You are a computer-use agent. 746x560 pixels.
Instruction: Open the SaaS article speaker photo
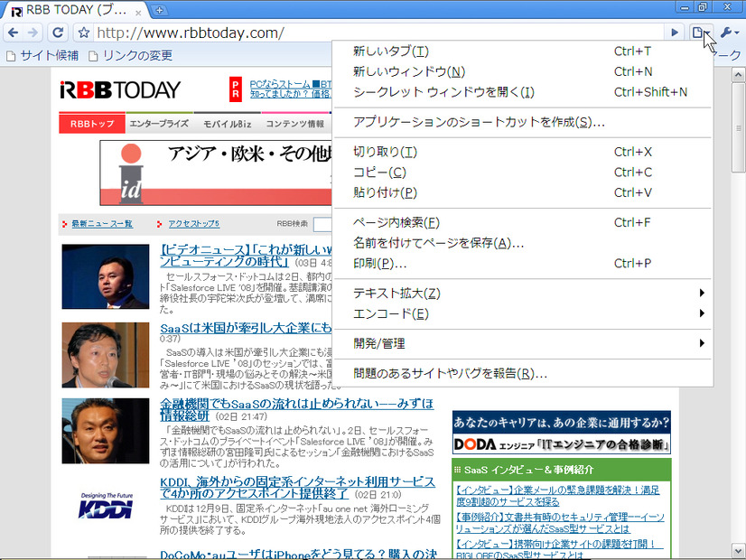[106, 355]
